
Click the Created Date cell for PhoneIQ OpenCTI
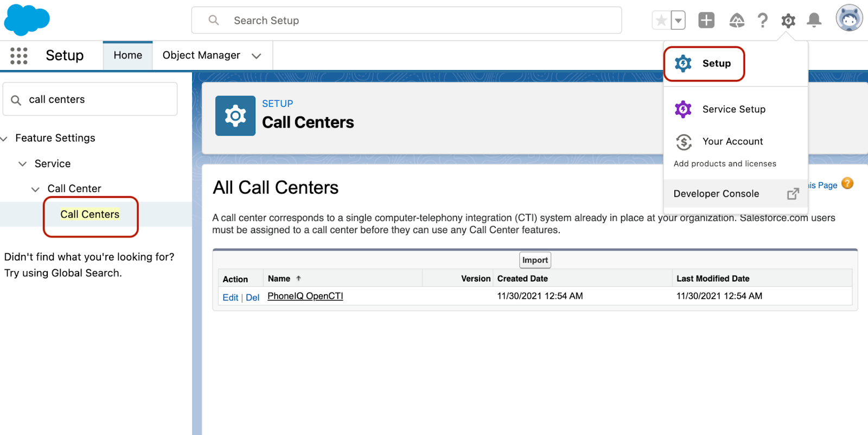pyautogui.click(x=540, y=296)
